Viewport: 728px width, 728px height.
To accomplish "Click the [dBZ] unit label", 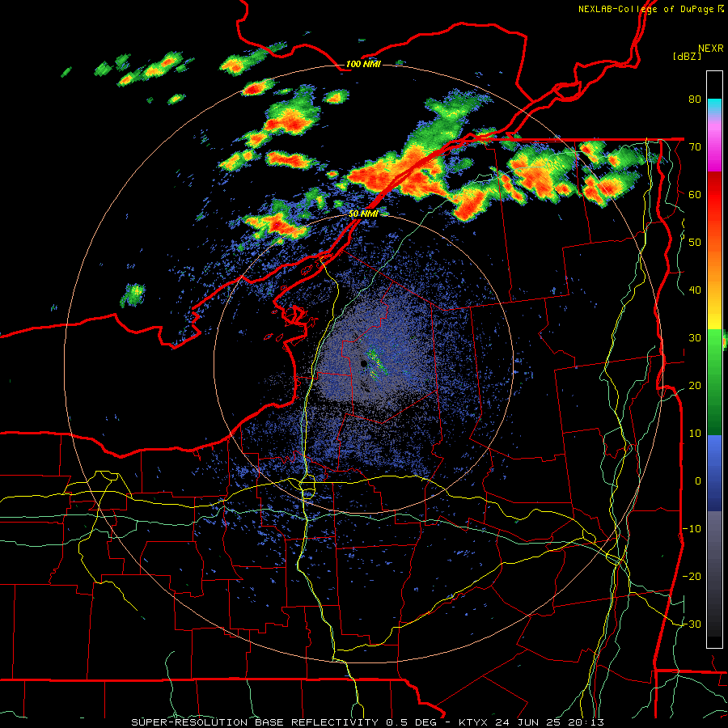I will (x=687, y=57).
